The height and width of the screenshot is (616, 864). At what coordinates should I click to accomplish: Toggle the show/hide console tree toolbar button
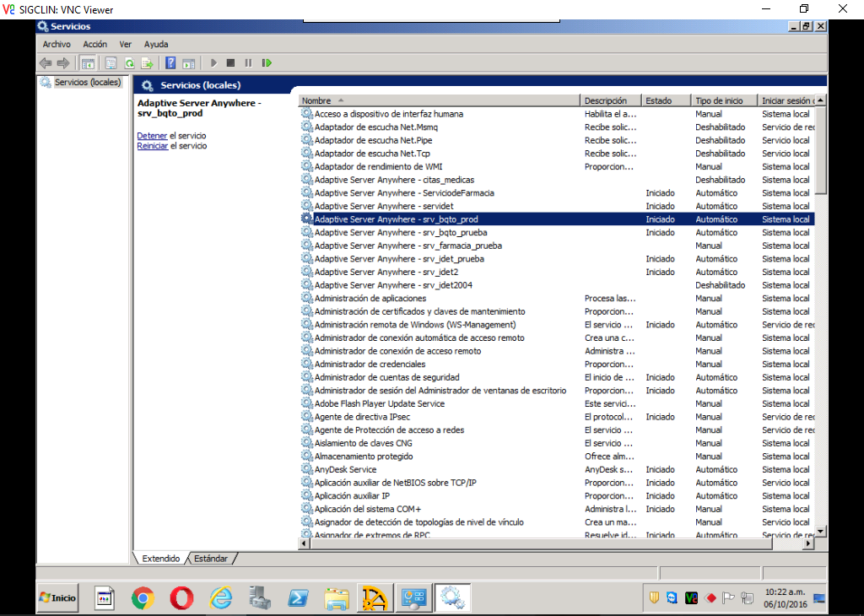pyautogui.click(x=88, y=63)
